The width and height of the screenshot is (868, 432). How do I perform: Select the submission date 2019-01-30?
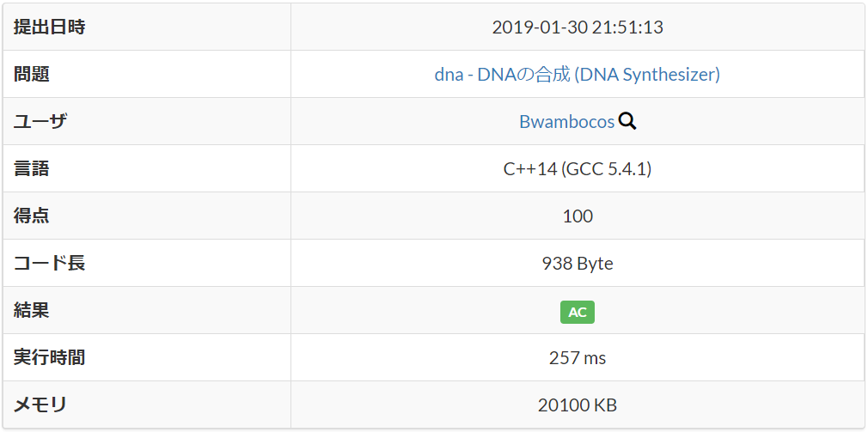539,27
